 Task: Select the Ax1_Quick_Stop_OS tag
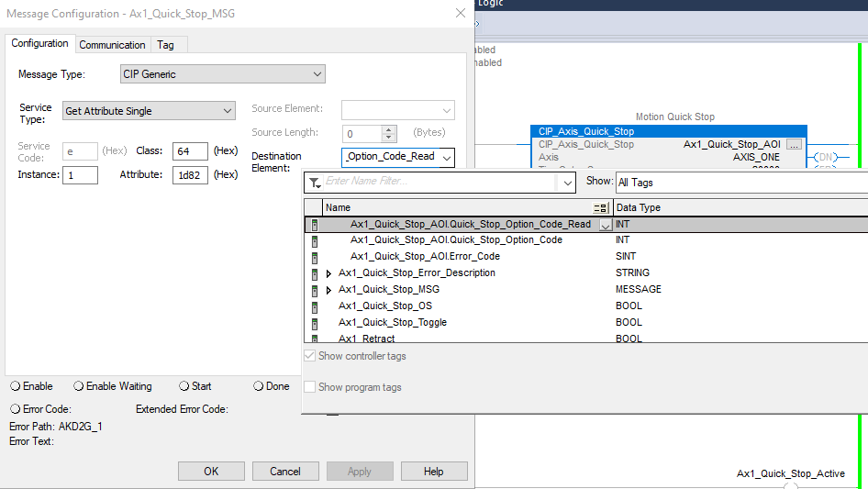pos(385,306)
